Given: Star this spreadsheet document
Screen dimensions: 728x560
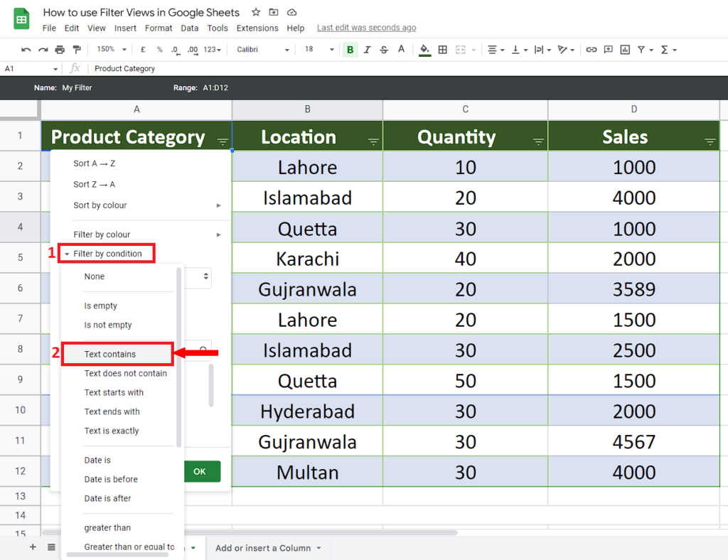Looking at the screenshot, I should 256,13.
